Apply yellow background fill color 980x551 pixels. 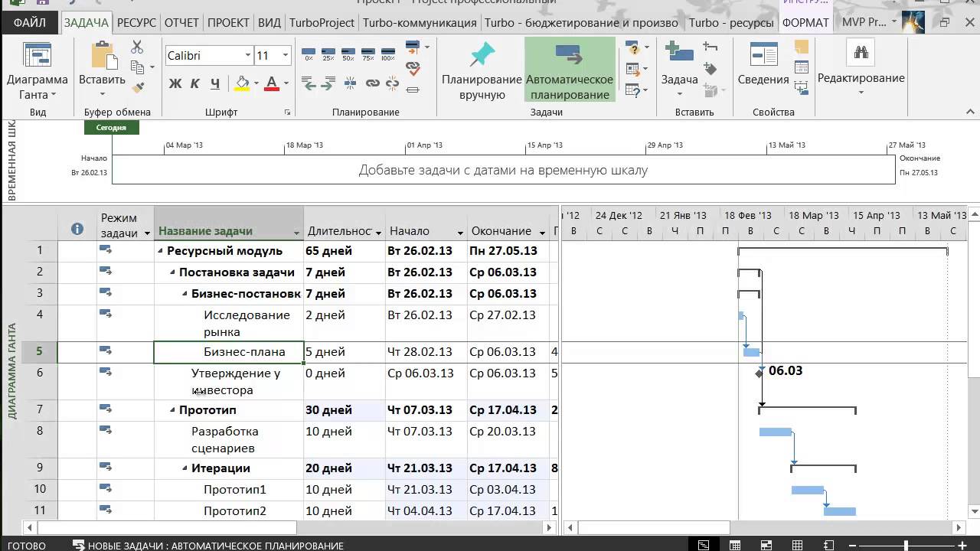coord(242,83)
